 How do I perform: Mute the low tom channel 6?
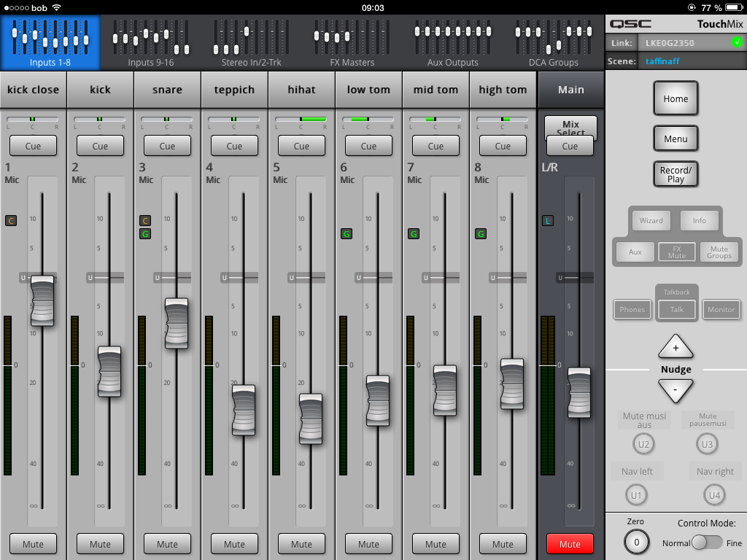(x=368, y=544)
